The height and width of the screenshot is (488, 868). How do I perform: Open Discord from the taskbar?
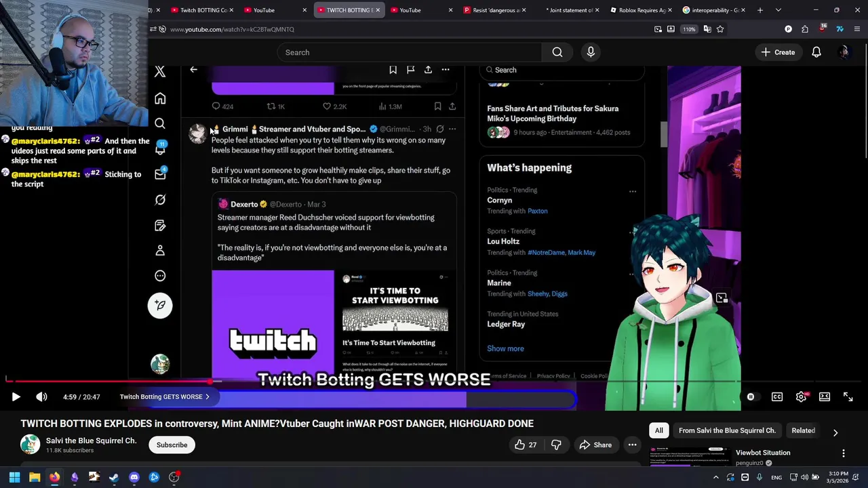134,477
